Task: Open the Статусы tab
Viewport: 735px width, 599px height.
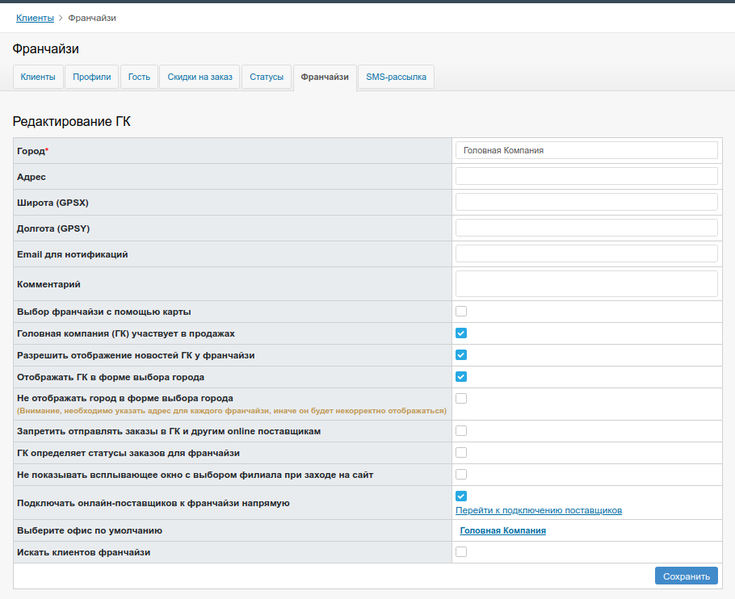Action: point(266,77)
